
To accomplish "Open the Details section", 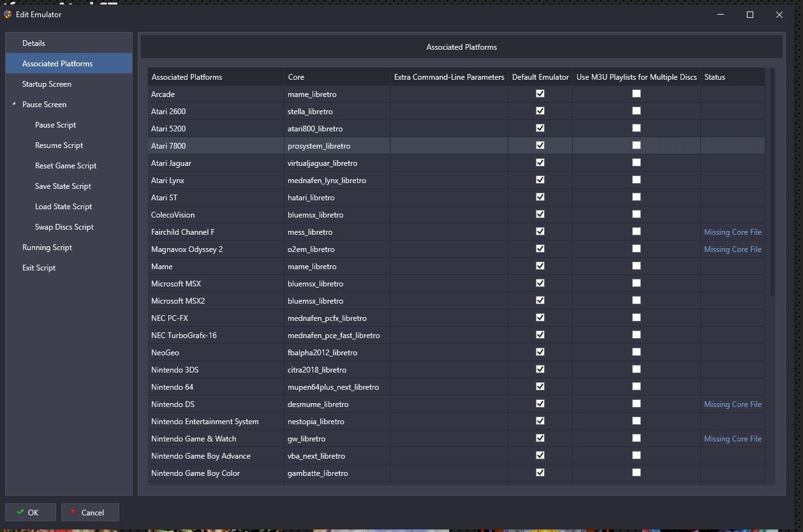I will pyautogui.click(x=69, y=43).
